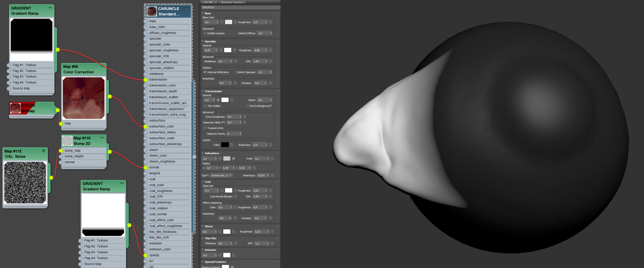Click the emission_color input socket
The height and width of the screenshot is (268, 644).
146,249
